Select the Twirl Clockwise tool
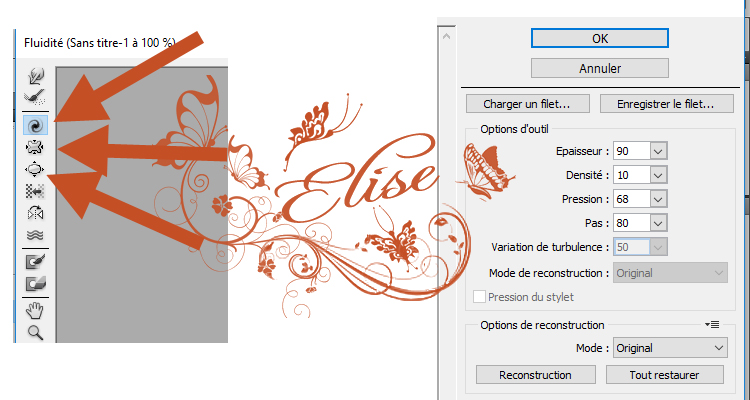 (35, 124)
